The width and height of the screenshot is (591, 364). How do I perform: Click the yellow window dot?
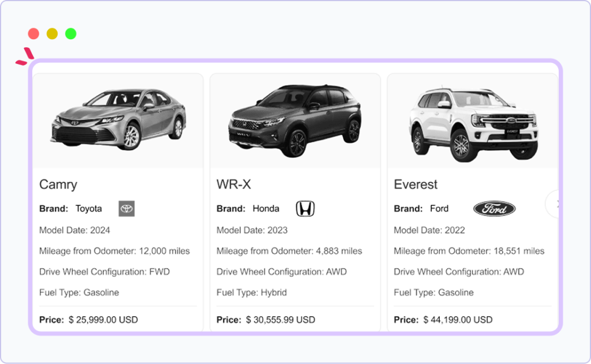click(x=52, y=33)
